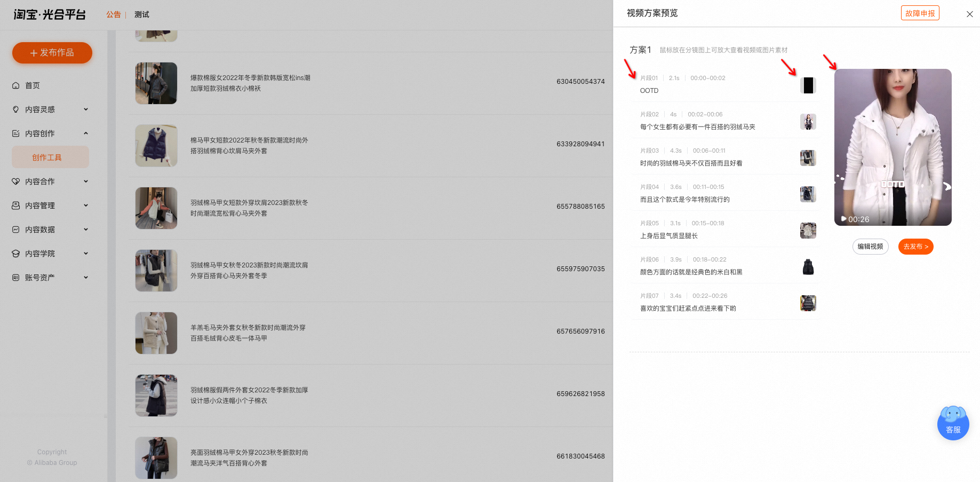Click the heart icon for 内容合作
The image size is (980, 482).
15,181
